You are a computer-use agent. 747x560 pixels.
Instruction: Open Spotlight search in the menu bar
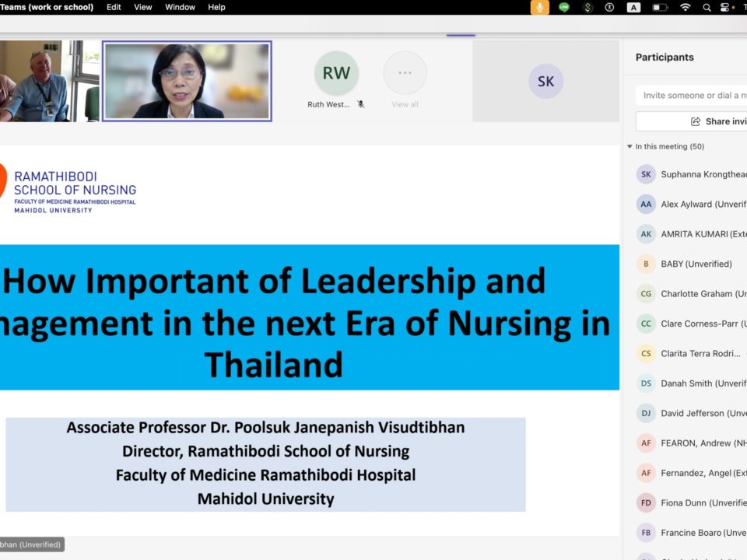click(x=707, y=7)
